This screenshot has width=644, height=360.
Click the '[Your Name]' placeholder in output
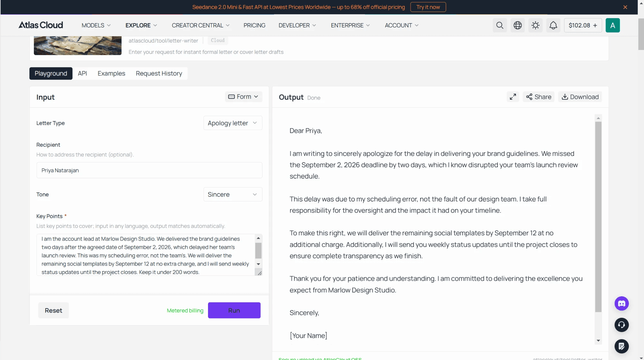coord(308,336)
